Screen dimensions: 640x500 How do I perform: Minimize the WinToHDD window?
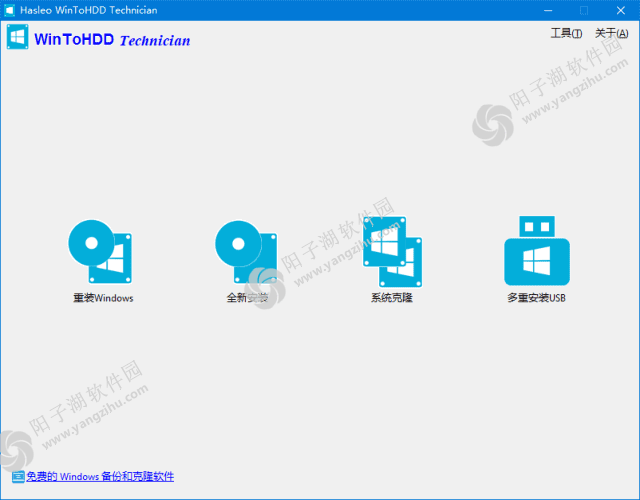tap(548, 10)
